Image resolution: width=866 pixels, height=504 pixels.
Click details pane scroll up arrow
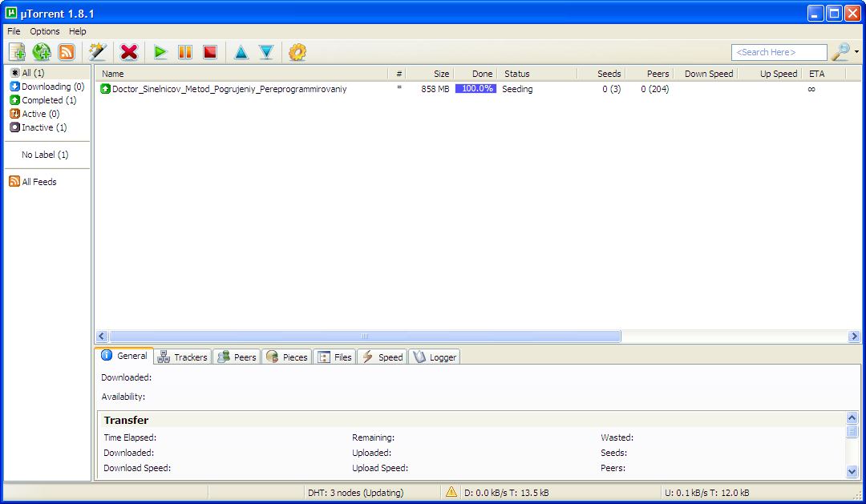[x=852, y=417]
